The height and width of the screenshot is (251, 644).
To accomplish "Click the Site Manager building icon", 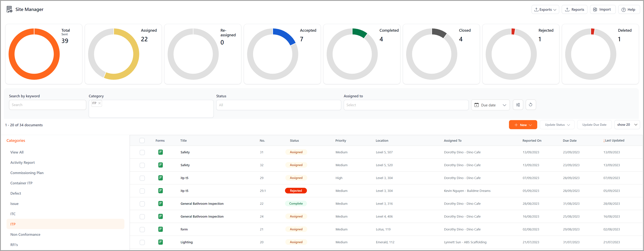I will coord(9,9).
